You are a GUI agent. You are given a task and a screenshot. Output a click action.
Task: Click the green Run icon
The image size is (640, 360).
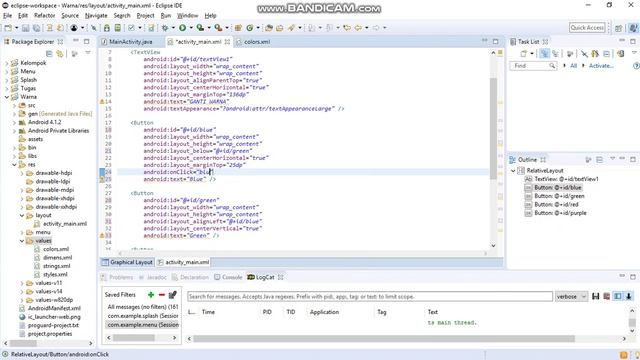coord(182,28)
